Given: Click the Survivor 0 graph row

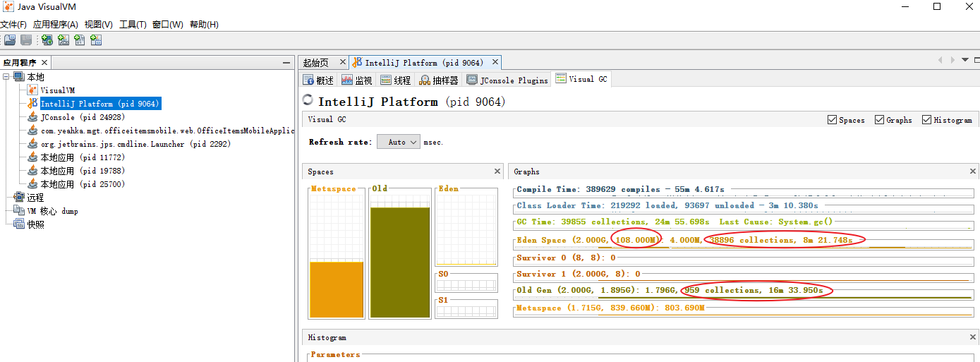Looking at the screenshot, I should 743,258.
